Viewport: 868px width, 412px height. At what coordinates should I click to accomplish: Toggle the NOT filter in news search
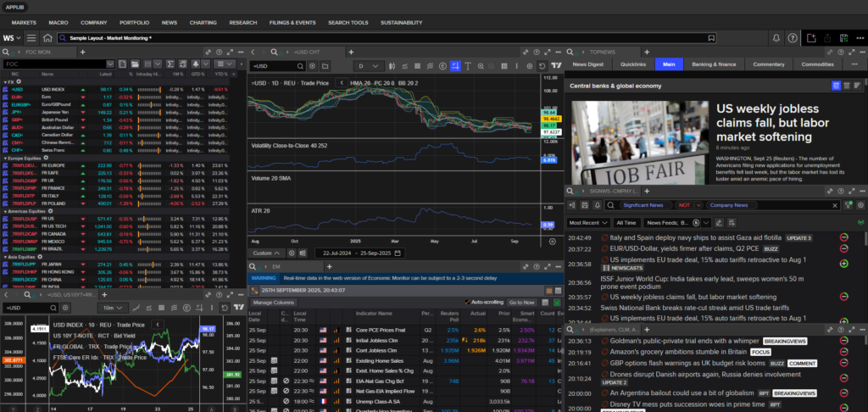pyautogui.click(x=683, y=205)
